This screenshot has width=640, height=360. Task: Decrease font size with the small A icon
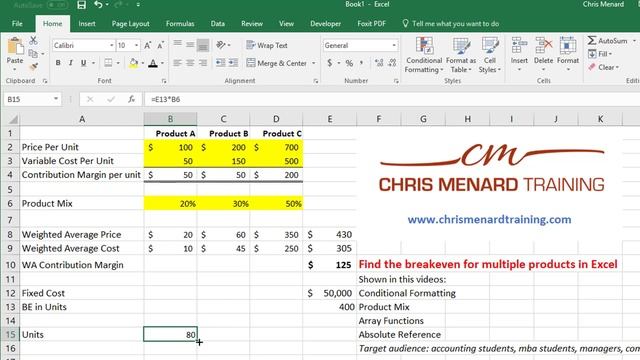160,45
